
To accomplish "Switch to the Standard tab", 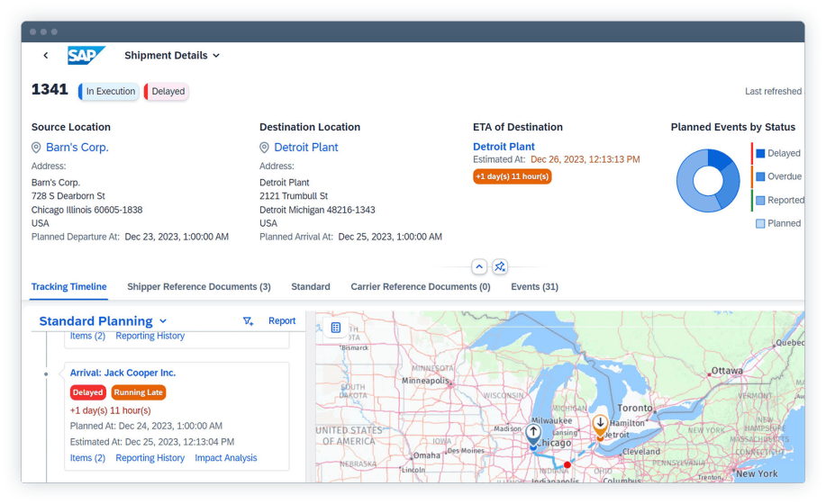I will tap(311, 287).
